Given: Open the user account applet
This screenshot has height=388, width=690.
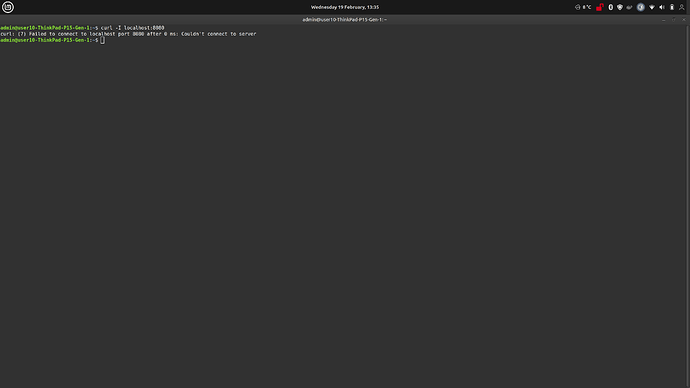Looking at the screenshot, I should click(x=682, y=7).
